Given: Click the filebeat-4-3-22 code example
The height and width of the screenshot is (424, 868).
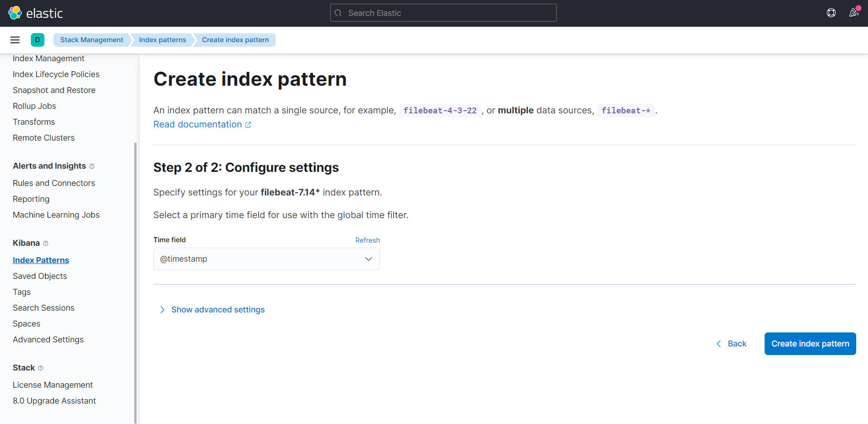Looking at the screenshot, I should point(440,111).
